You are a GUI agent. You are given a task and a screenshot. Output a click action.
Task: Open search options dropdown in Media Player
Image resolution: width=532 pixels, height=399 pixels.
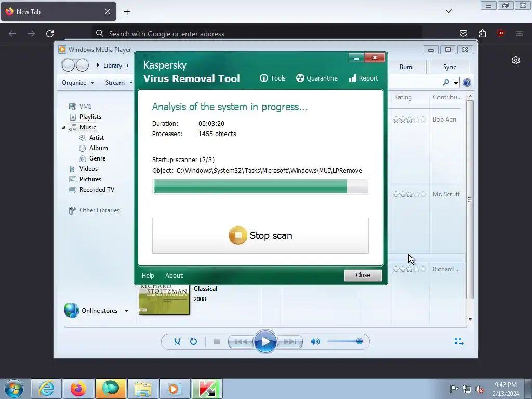[456, 83]
